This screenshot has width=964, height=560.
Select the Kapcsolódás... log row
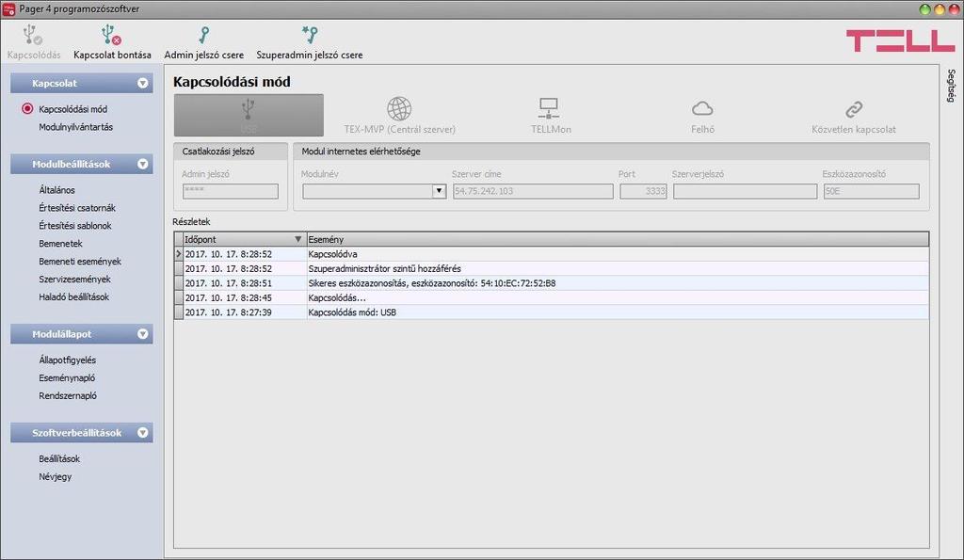click(552, 297)
